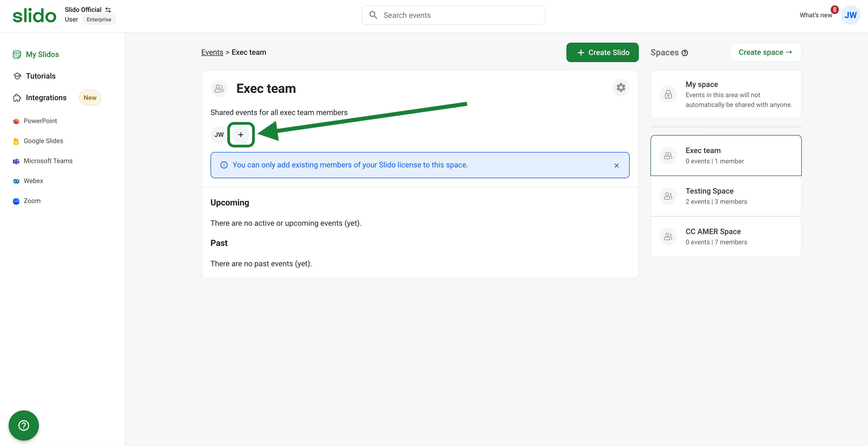This screenshot has height=446, width=868.
Task: Click '2 events | 3 members' text
Action: pyautogui.click(x=716, y=202)
